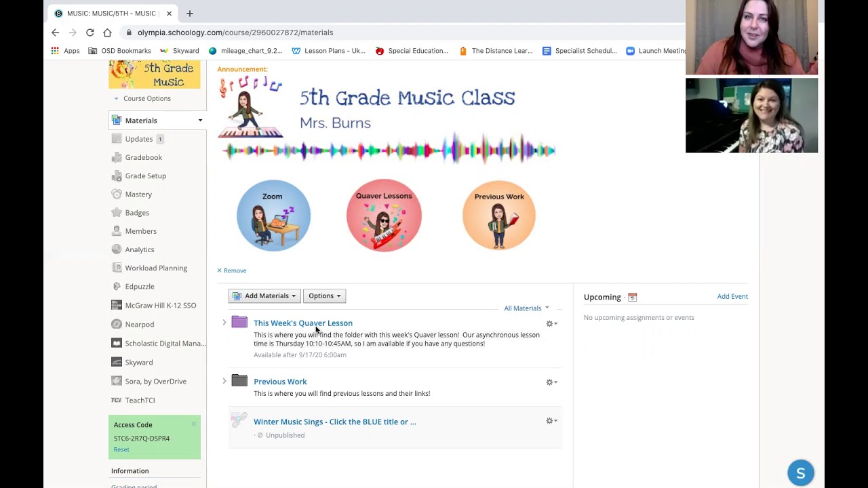Viewport: 868px width, 488px height.
Task: Open a new browser tab with plus
Action: (190, 13)
